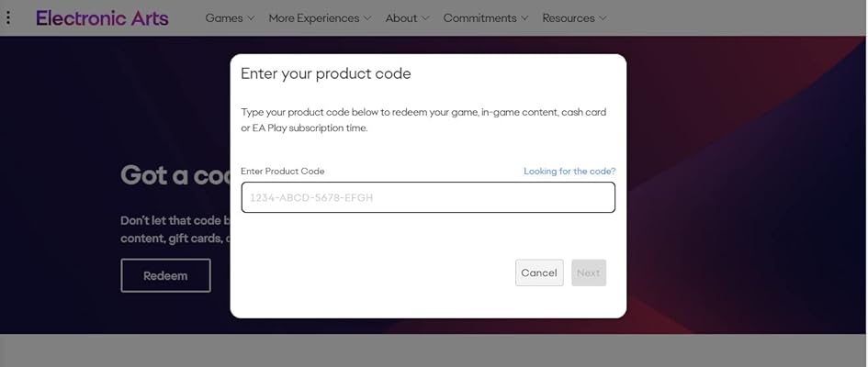Image resolution: width=868 pixels, height=367 pixels.
Task: Follow the "Looking for the code?" link
Action: [x=569, y=172]
